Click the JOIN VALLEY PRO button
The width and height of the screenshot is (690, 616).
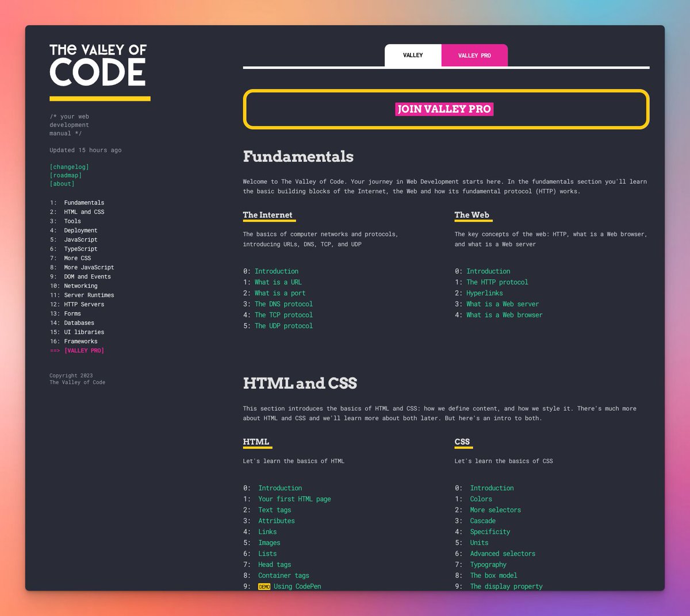pos(444,109)
